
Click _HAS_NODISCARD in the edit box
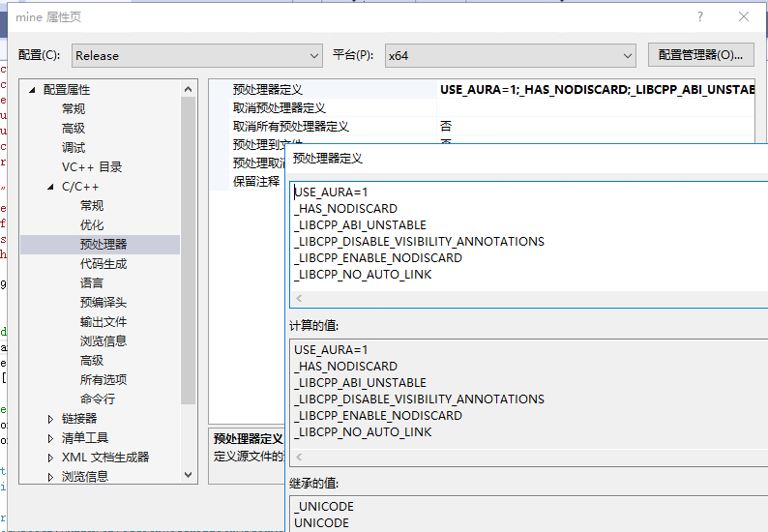pyautogui.click(x=346, y=209)
